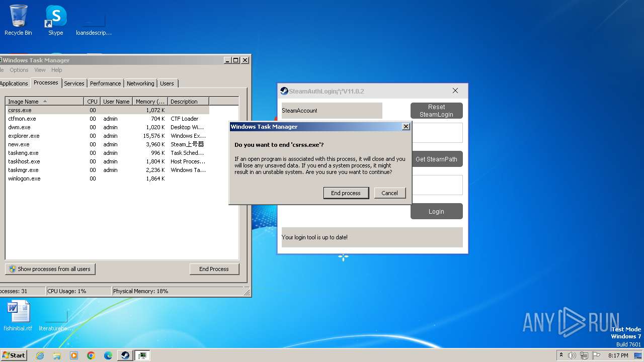Open the network tray icon

point(584,355)
